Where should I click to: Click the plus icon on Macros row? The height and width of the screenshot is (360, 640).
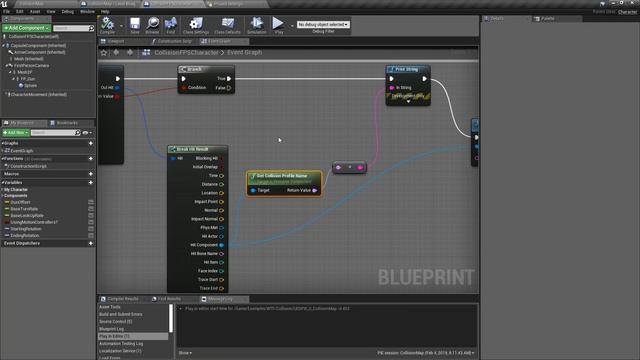point(91,174)
